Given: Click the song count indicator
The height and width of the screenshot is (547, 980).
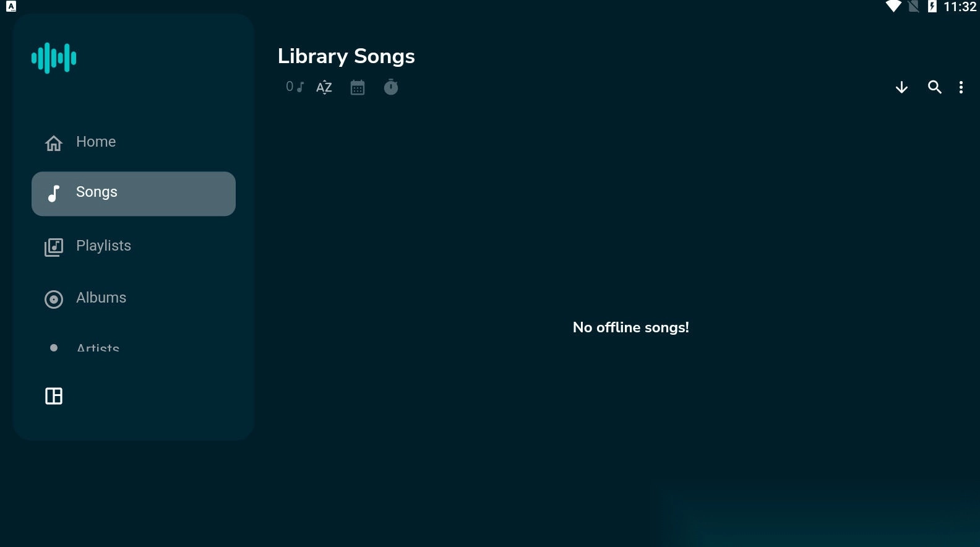Looking at the screenshot, I should pyautogui.click(x=294, y=87).
